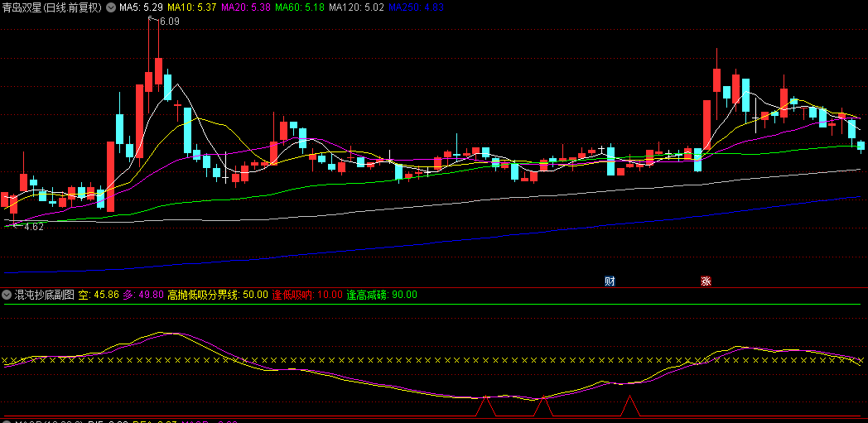Viewport: 868px width, 423px height.
Task: Click the 6.09 high price marker
Action: tap(169, 22)
